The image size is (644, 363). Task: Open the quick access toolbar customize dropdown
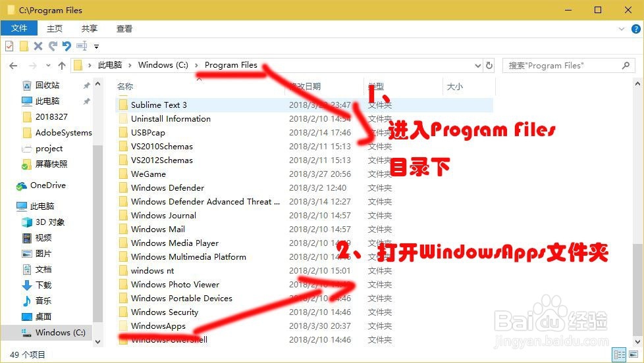[97, 46]
